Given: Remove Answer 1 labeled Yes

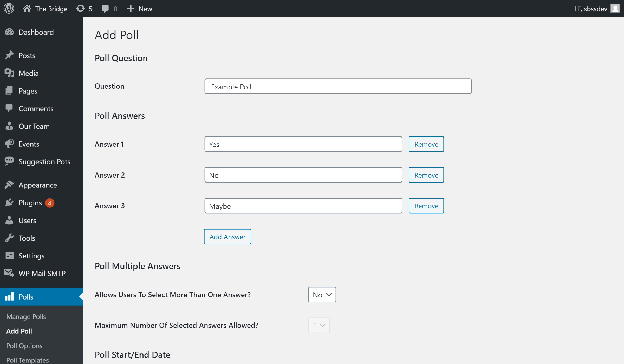Looking at the screenshot, I should coord(426,144).
